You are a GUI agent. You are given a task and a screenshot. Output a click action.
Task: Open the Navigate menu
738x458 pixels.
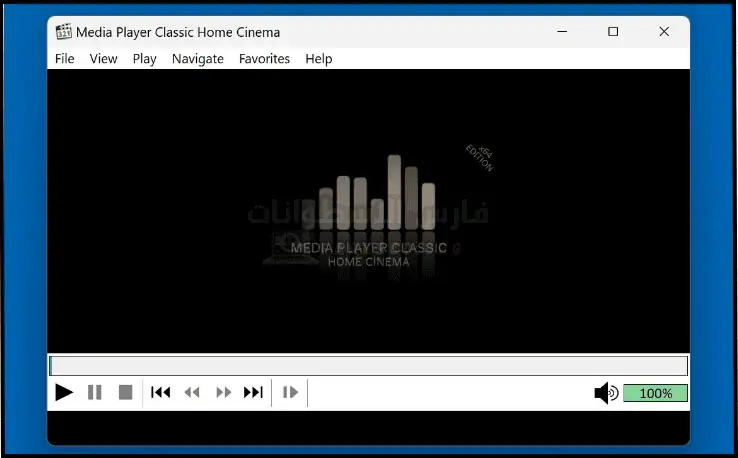198,59
